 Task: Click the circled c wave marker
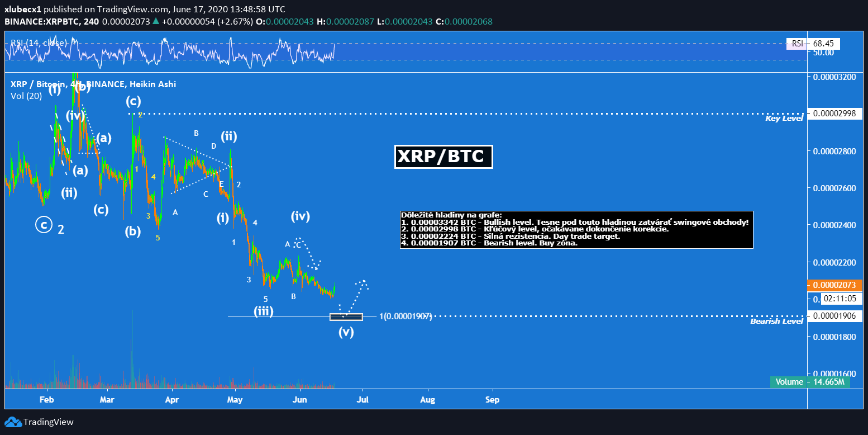(42, 225)
